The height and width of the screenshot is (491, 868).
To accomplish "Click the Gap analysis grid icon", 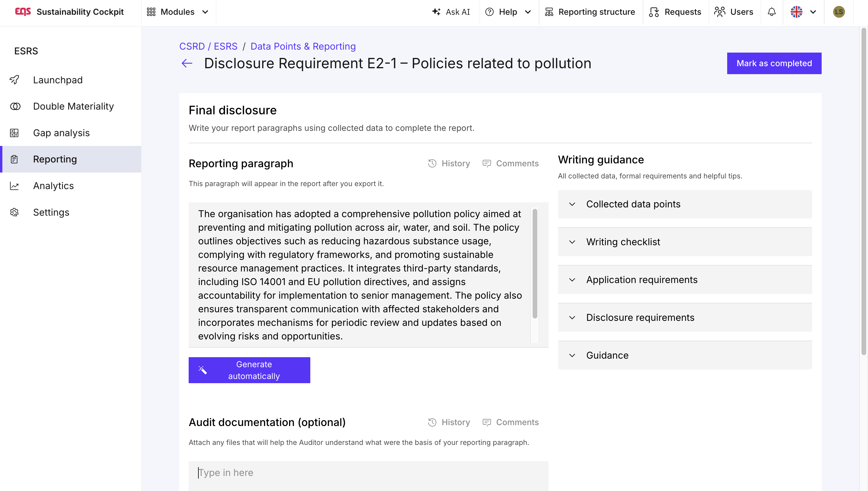I will point(14,133).
